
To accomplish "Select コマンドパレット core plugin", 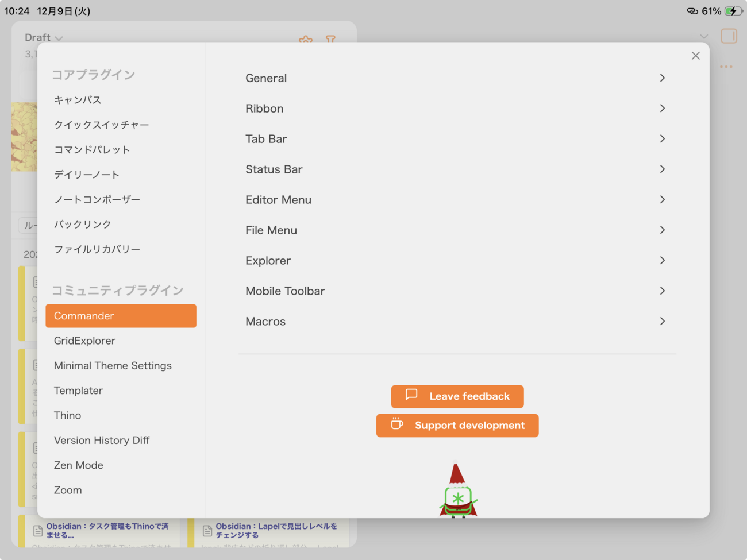I will (121, 149).
